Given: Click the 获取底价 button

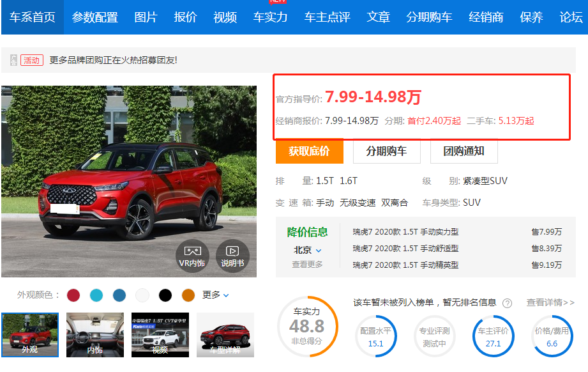Looking at the screenshot, I should point(310,153).
